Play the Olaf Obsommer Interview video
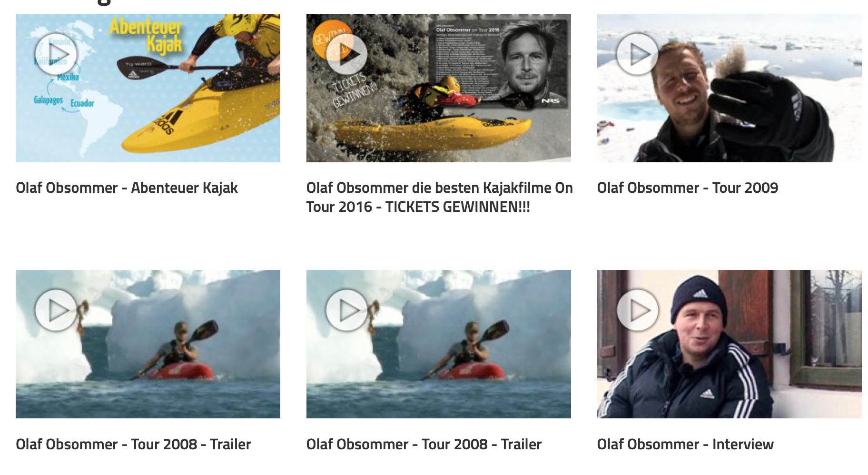This screenshot has width=868, height=475. (x=638, y=310)
